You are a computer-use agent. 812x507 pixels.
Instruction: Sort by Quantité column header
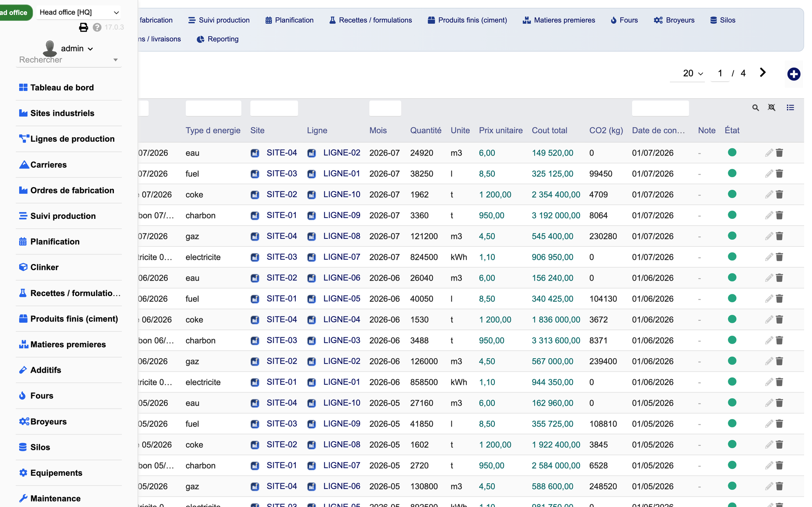tap(426, 131)
